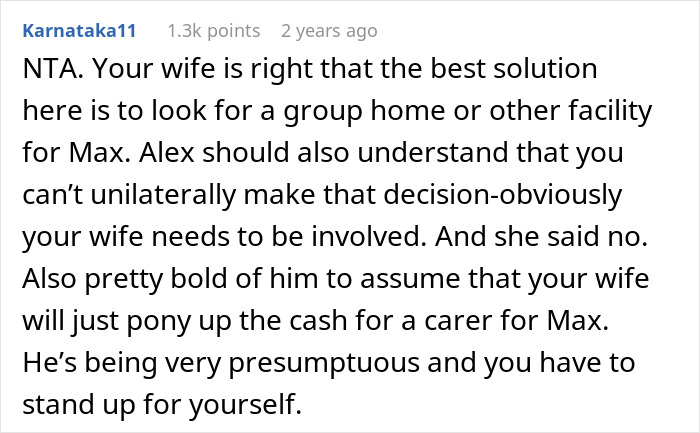Click the word 'presumptuous'

point(324,363)
